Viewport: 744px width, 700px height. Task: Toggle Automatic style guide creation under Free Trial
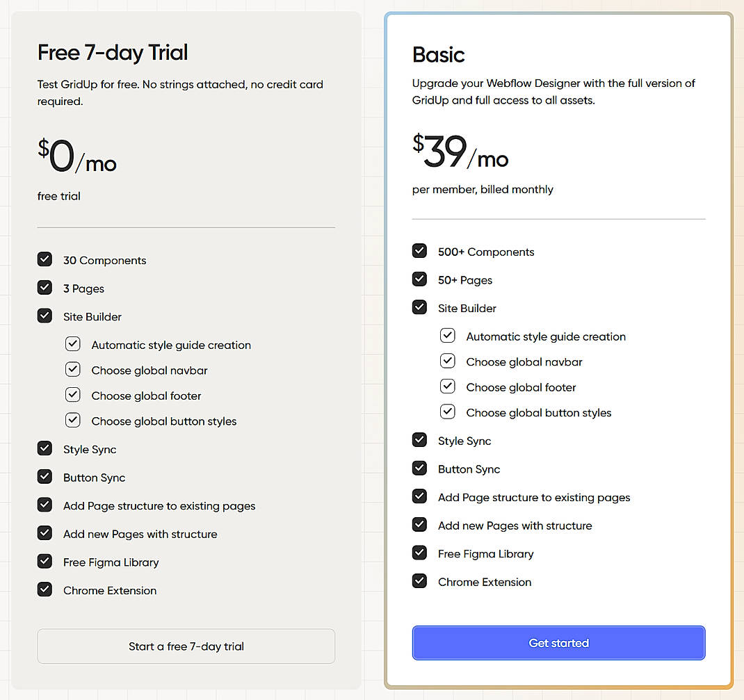coord(73,343)
